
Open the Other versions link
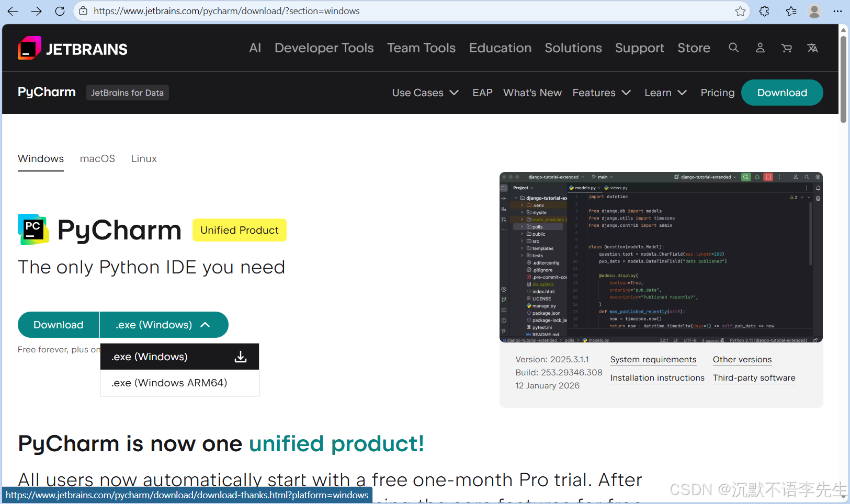[x=742, y=360]
